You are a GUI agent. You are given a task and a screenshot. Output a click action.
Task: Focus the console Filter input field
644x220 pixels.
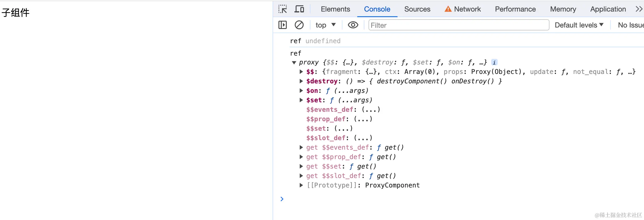tap(459, 25)
